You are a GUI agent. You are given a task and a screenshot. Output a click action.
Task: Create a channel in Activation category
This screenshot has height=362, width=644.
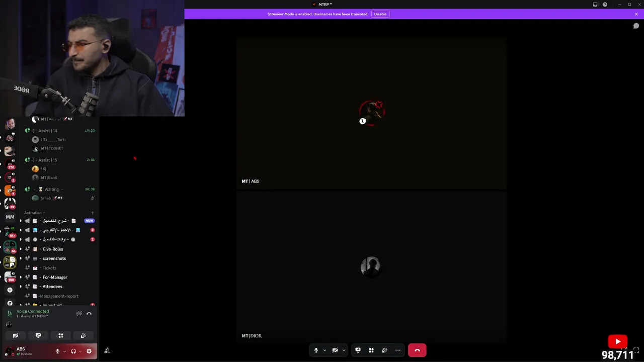click(x=92, y=213)
